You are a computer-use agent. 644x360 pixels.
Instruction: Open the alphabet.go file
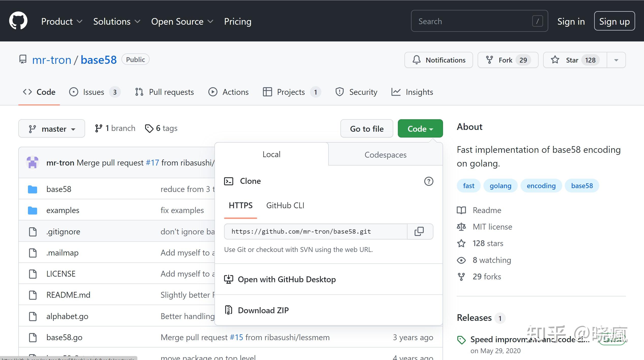(67, 316)
